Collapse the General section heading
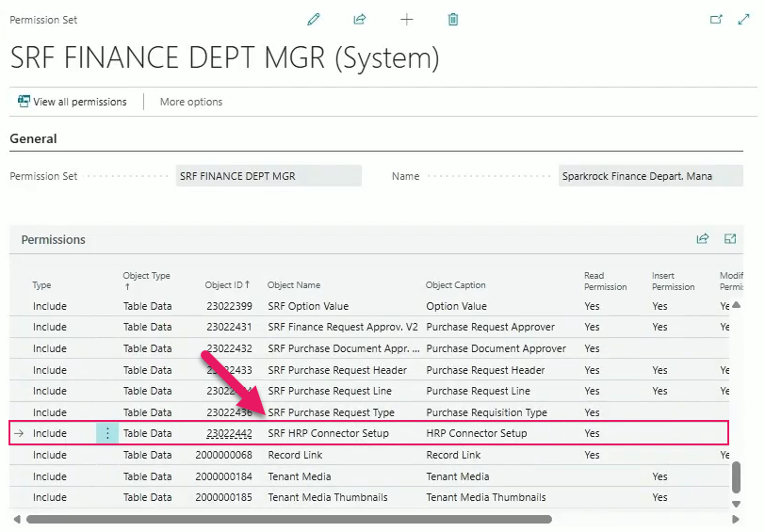The height and width of the screenshot is (532, 765). click(x=33, y=138)
